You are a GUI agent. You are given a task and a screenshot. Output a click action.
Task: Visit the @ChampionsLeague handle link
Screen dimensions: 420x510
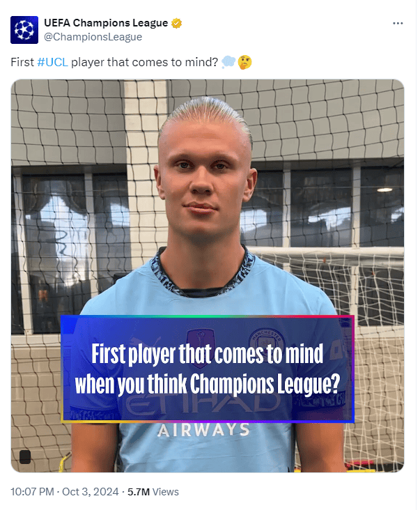93,37
